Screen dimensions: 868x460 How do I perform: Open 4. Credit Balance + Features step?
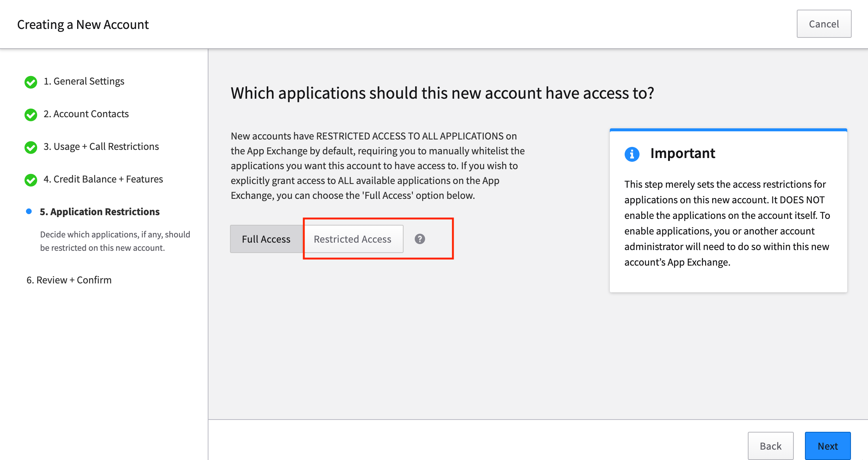103,179
